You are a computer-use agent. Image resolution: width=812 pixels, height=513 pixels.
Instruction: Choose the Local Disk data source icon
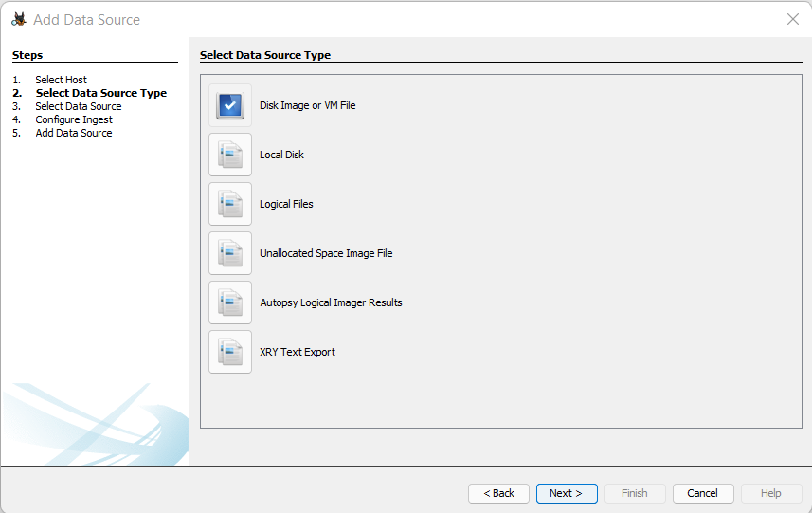click(x=230, y=155)
